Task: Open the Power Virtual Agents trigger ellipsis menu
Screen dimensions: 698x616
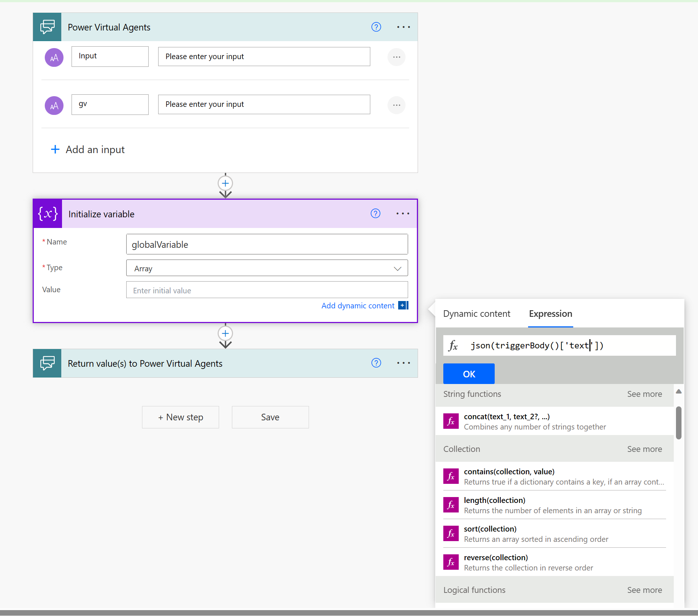Action: pyautogui.click(x=403, y=27)
